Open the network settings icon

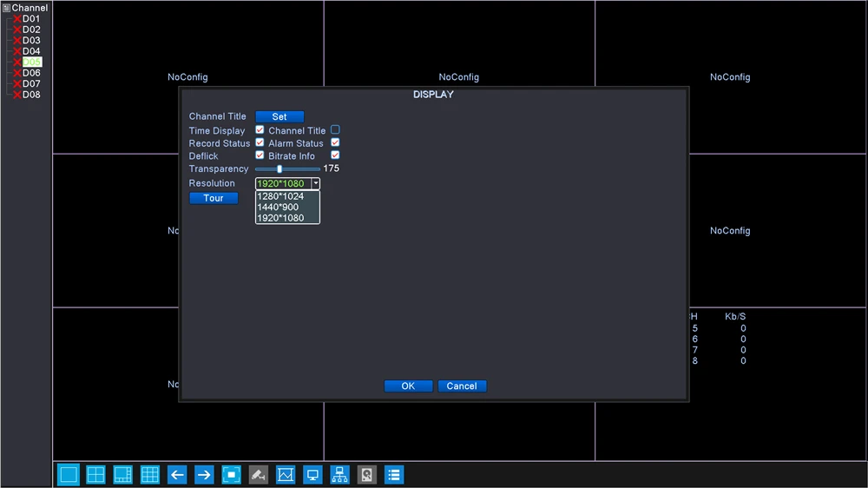click(340, 475)
